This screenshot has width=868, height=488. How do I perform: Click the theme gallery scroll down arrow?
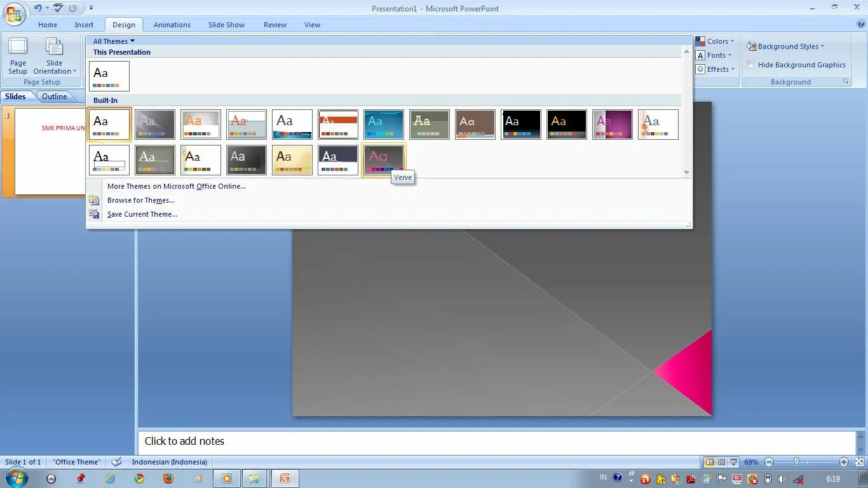686,172
